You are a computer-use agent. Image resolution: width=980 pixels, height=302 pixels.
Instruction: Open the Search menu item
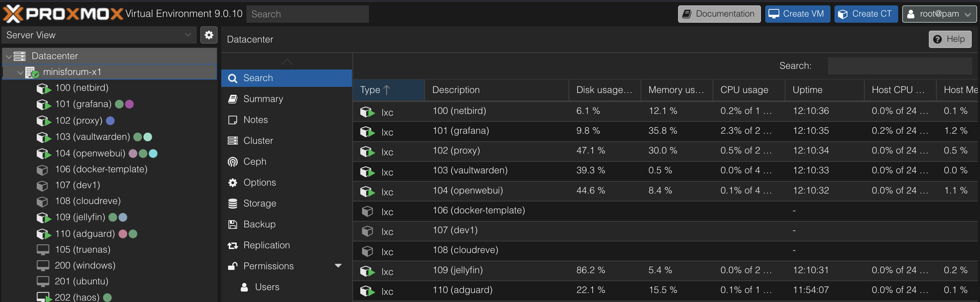[x=286, y=78]
